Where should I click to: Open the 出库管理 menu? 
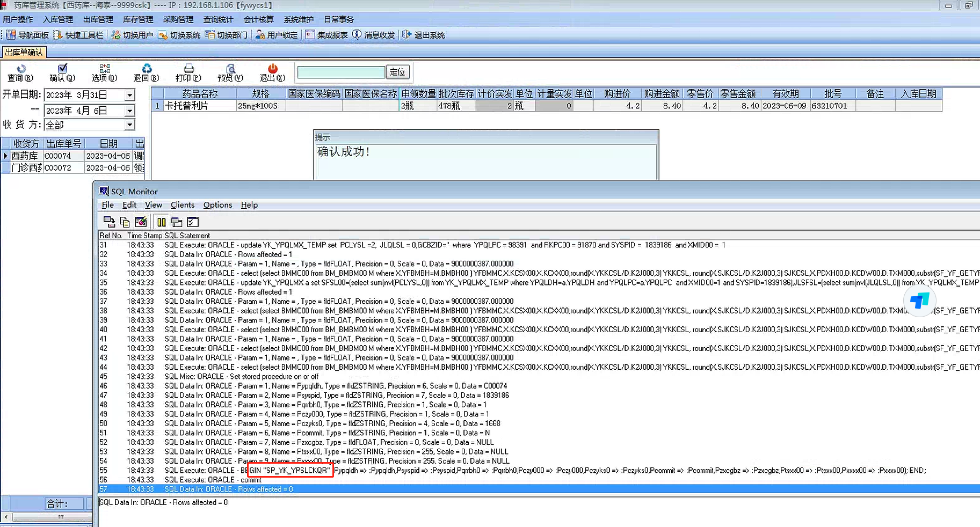click(x=98, y=19)
